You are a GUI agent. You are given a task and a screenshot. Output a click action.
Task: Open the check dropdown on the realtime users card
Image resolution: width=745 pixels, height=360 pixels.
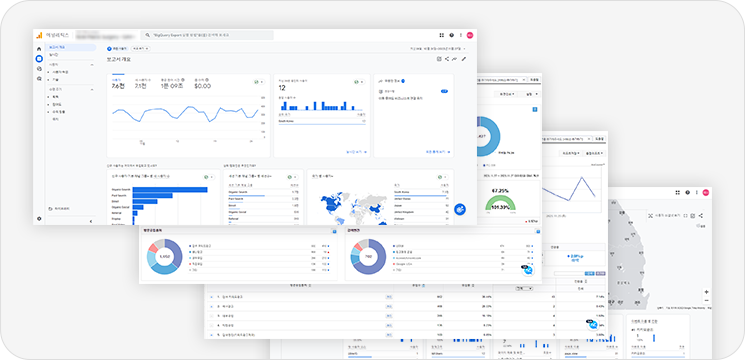[359, 82]
